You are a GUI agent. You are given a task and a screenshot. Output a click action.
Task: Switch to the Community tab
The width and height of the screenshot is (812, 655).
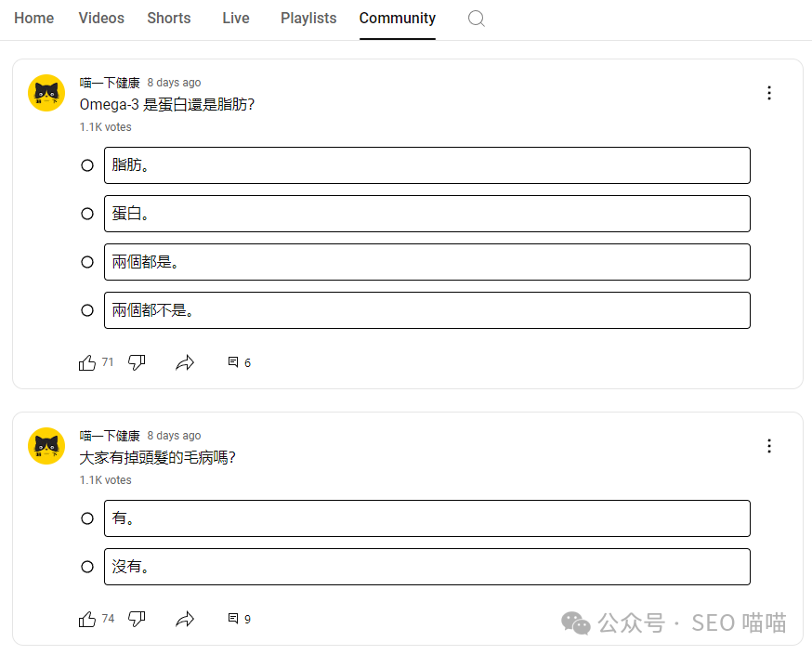tap(398, 19)
